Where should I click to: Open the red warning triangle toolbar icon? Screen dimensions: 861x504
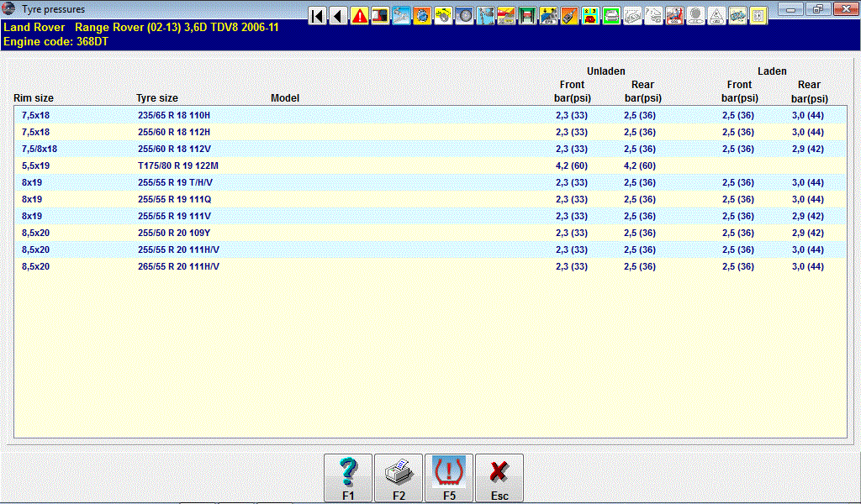pyautogui.click(x=360, y=16)
